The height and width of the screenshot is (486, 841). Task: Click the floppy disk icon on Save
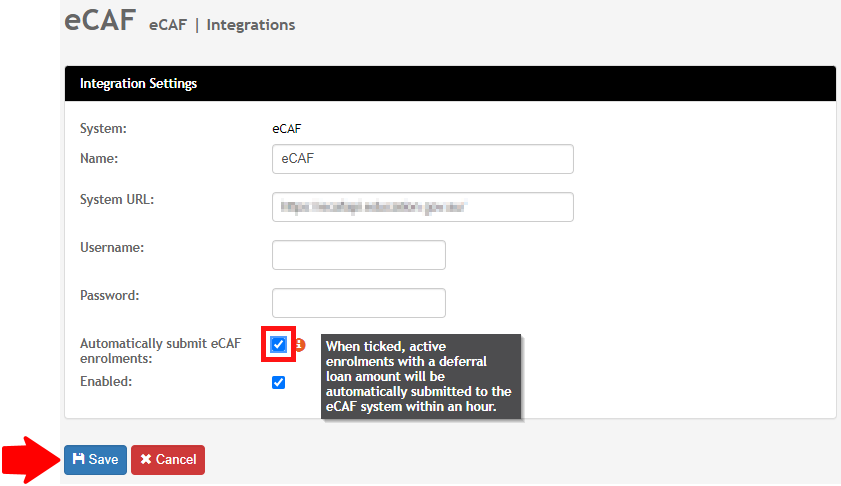point(78,459)
